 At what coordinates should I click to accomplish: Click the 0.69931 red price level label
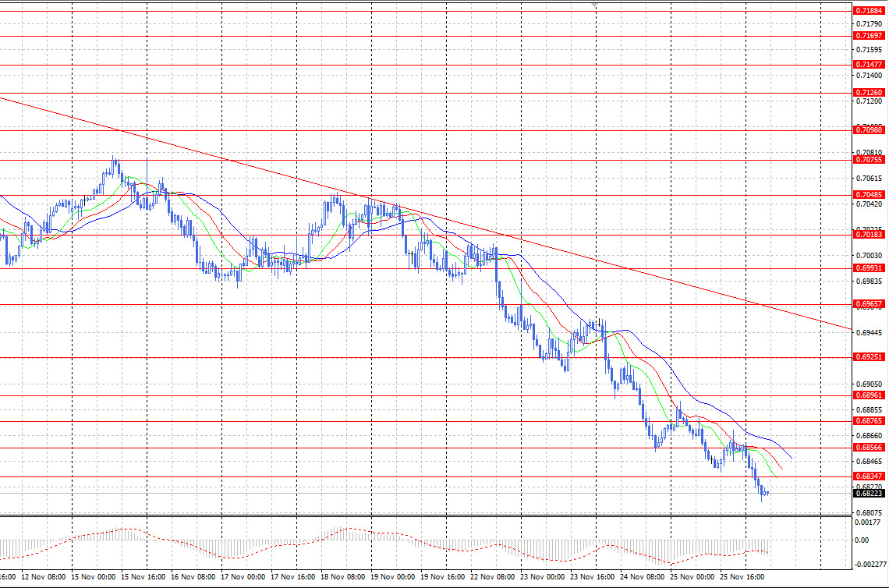click(869, 268)
